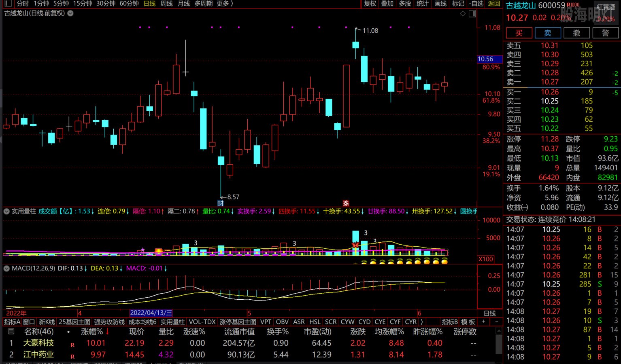
Task: Switch to 月线 monthly period
Action: [184, 4]
